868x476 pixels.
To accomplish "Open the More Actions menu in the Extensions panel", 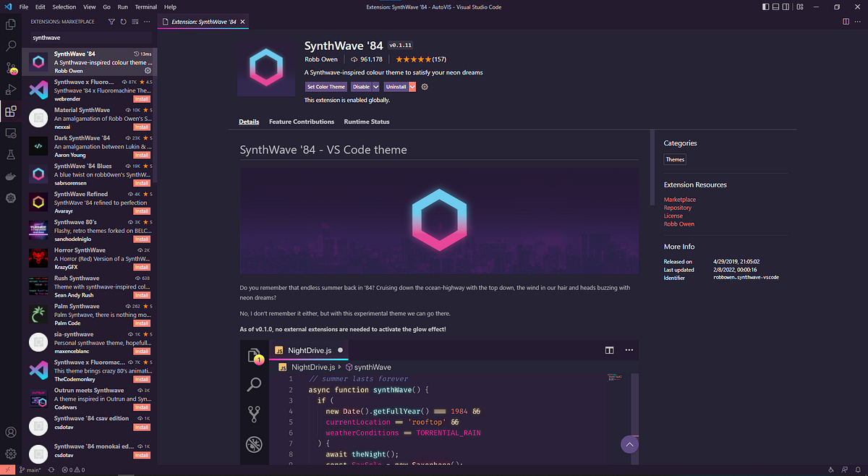I will click(147, 22).
